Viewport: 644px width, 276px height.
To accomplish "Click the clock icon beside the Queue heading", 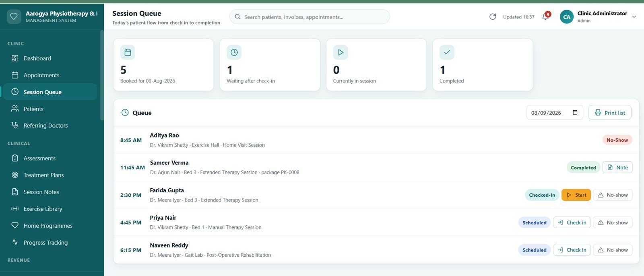I will (x=125, y=113).
